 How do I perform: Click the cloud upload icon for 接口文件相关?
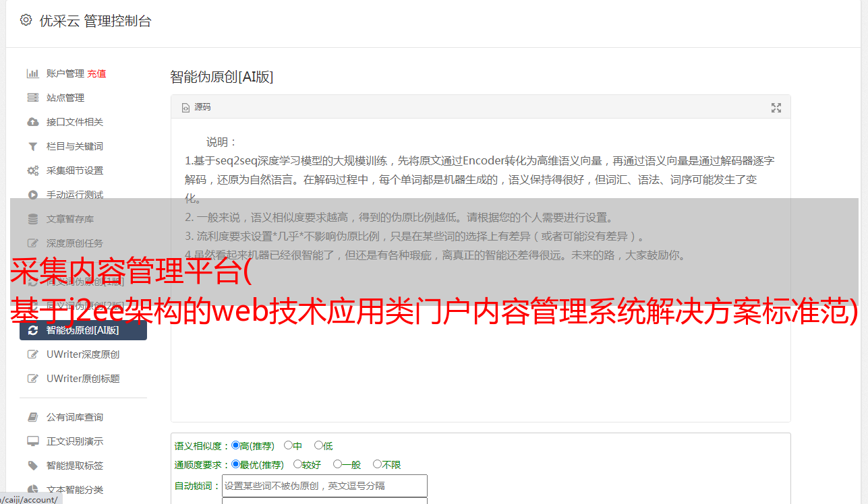coord(32,122)
